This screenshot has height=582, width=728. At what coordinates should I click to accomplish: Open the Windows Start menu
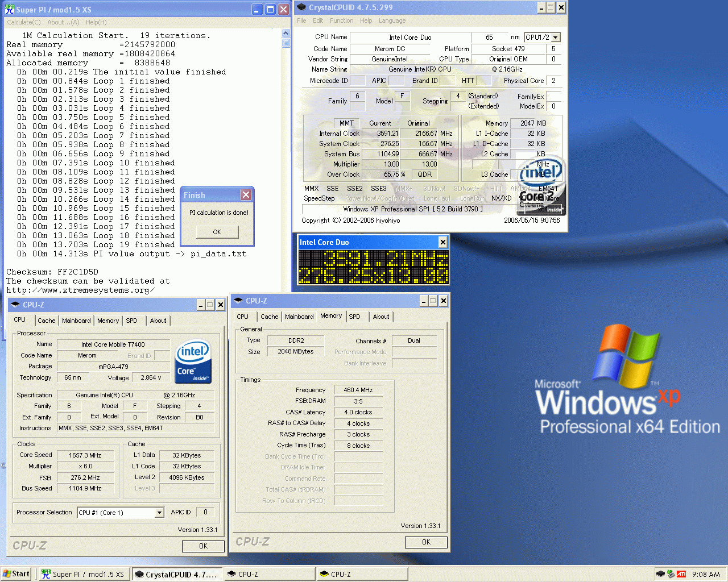[16, 574]
